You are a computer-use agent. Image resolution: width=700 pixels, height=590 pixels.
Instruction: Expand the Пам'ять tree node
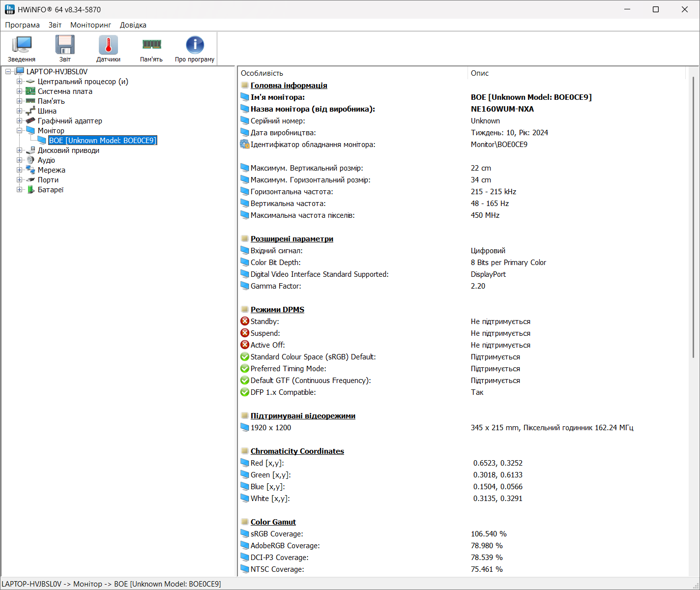coord(19,101)
